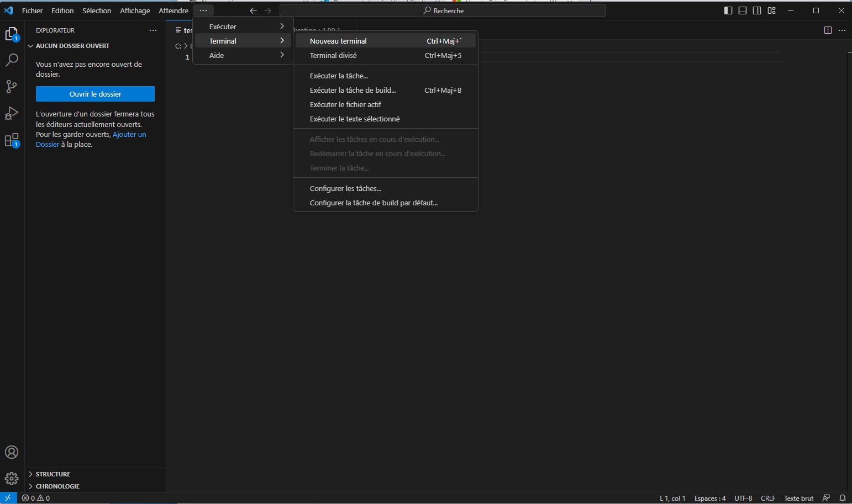The height and width of the screenshot is (504, 852).
Task: Click the Recherche command center field
Action: point(443,10)
